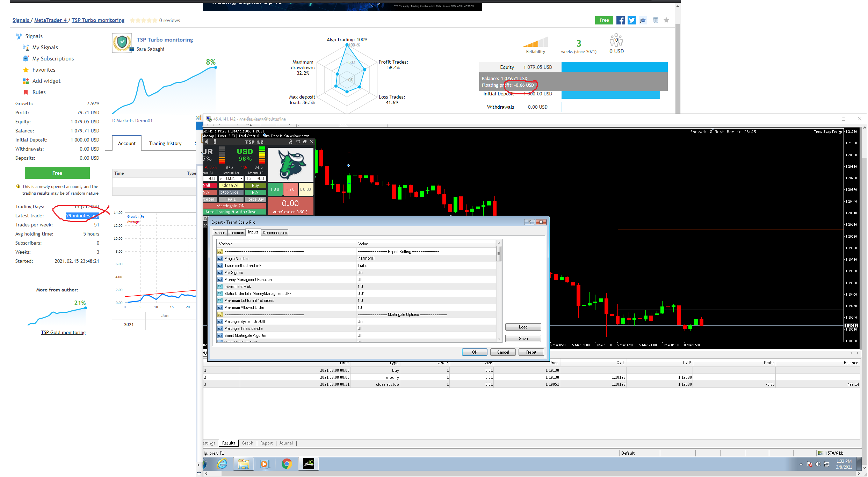Open Chrome from the taskbar
This screenshot has width=868, height=477.
[287, 464]
